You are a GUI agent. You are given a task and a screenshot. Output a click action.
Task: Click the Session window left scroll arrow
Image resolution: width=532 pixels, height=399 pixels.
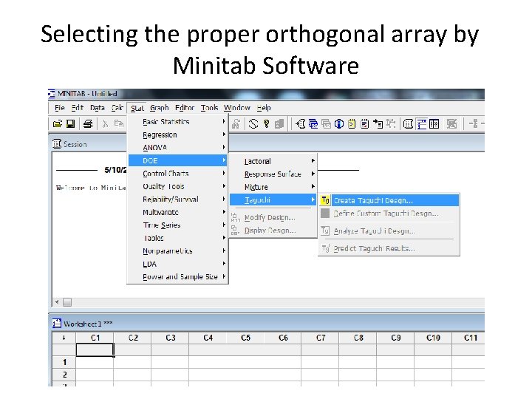pos(57,301)
